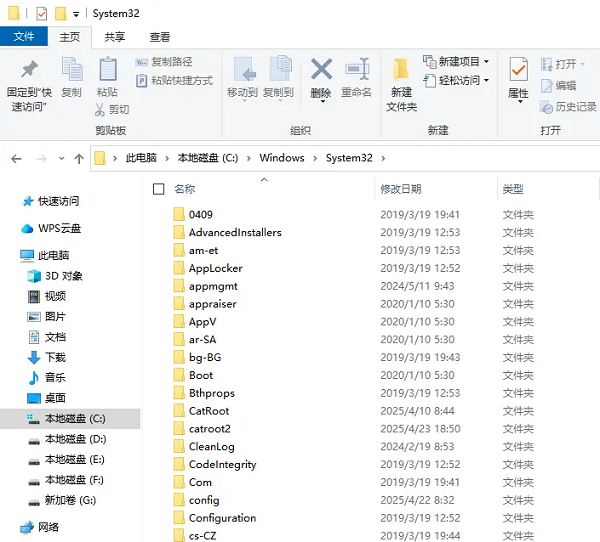
Task: Click Windows in the address breadcrumb
Action: 282,158
